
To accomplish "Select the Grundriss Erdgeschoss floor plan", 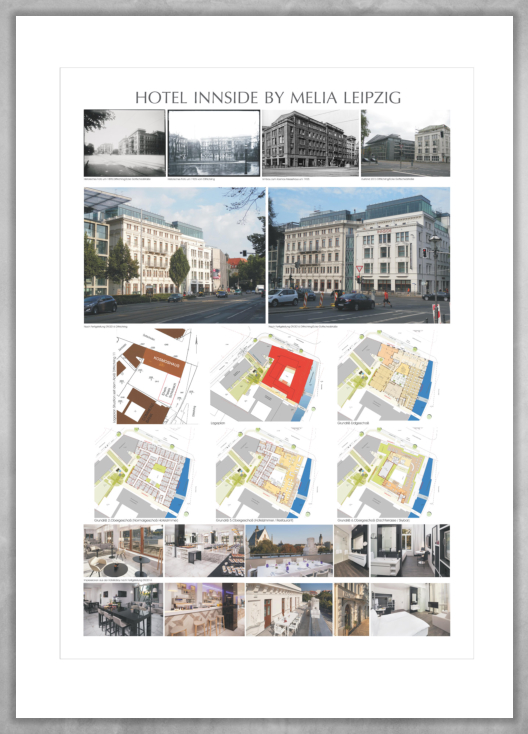I will [388, 375].
